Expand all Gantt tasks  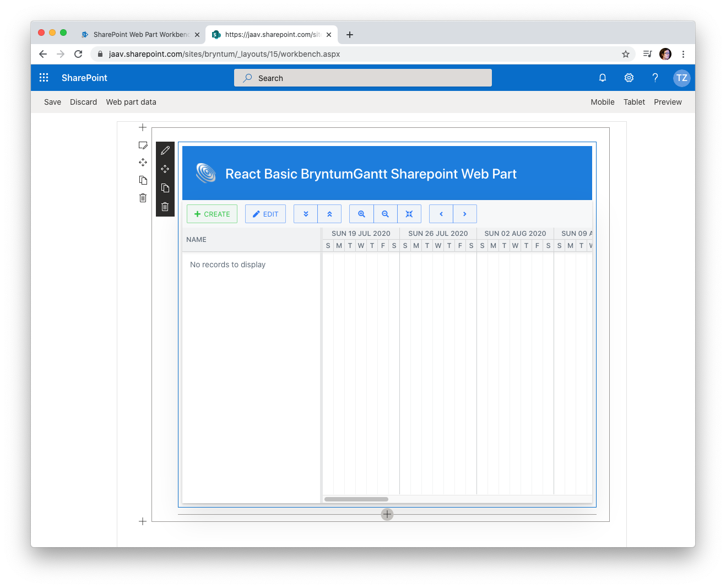pos(306,214)
